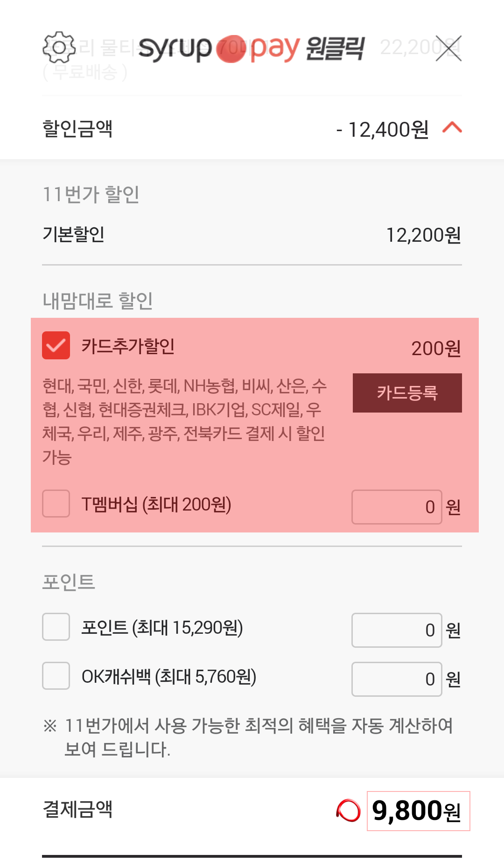The image size is (504, 861).
Task: Tap the 기본할인 12,200원 amount
Action: (x=423, y=235)
